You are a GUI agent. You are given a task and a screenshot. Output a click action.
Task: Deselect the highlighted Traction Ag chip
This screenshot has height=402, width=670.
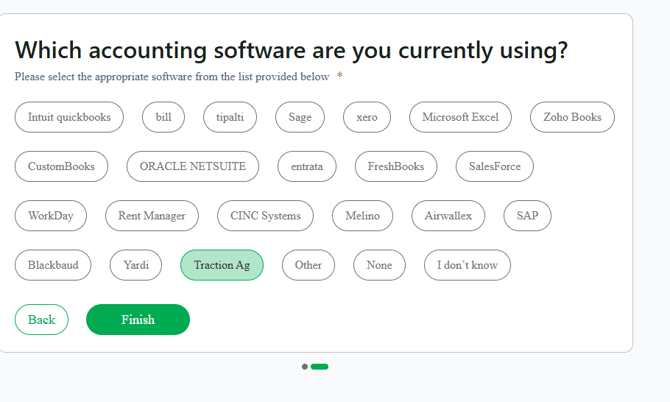(x=222, y=265)
